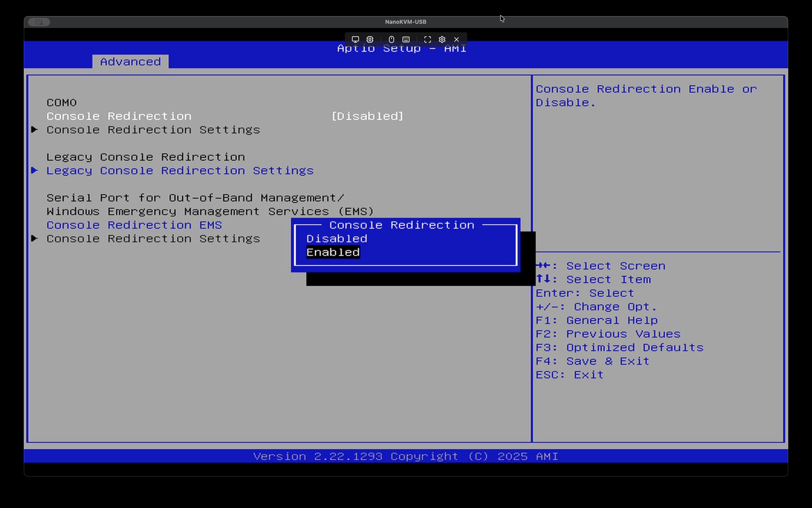Screen dimensions: 812x508
Task: Click the Console Redirection popup title
Action: tap(402, 225)
